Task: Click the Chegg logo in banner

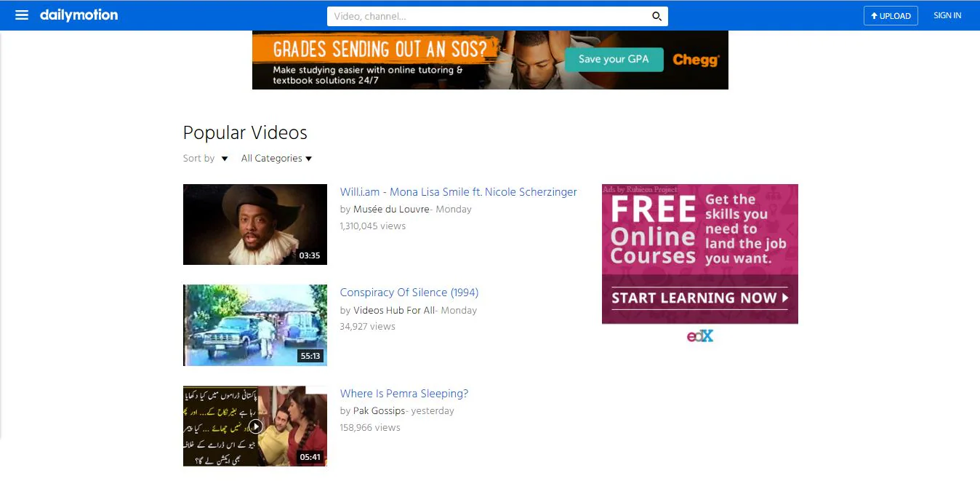Action: pos(696,60)
